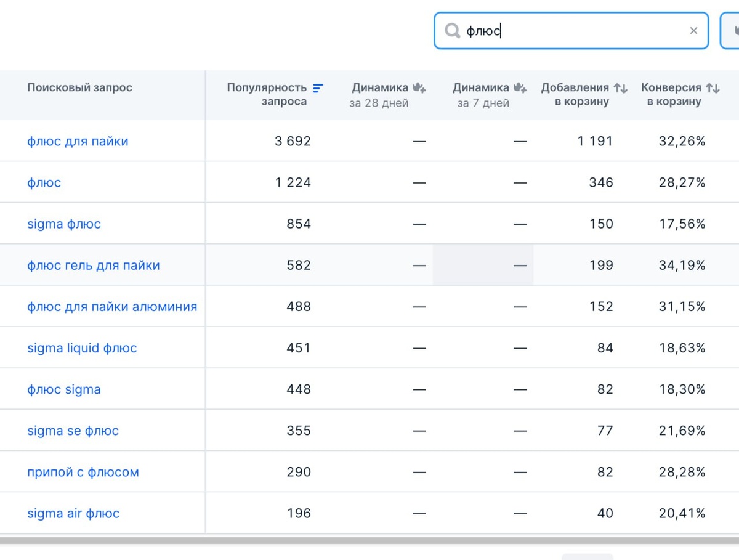Open the "флюс sigma" query link
This screenshot has height=560, width=739.
(x=64, y=389)
